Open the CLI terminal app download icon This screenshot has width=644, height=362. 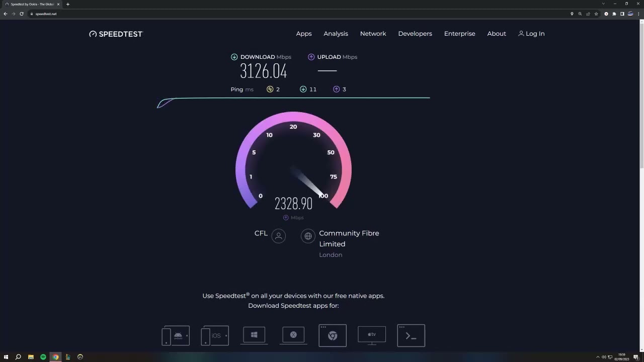(411, 335)
